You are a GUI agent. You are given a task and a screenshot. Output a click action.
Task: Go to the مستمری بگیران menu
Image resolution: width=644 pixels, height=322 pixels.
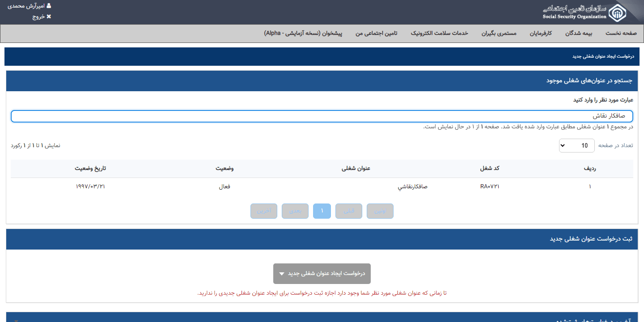click(499, 34)
